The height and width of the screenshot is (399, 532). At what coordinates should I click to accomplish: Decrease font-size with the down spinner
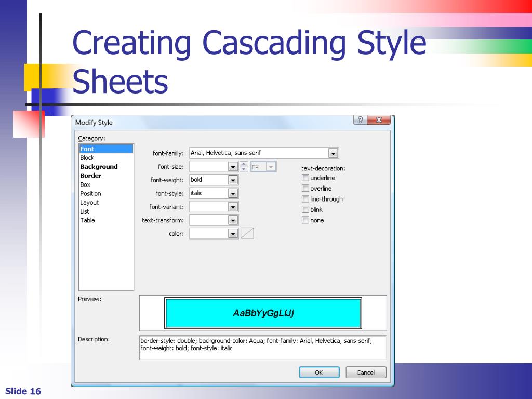tap(244, 169)
